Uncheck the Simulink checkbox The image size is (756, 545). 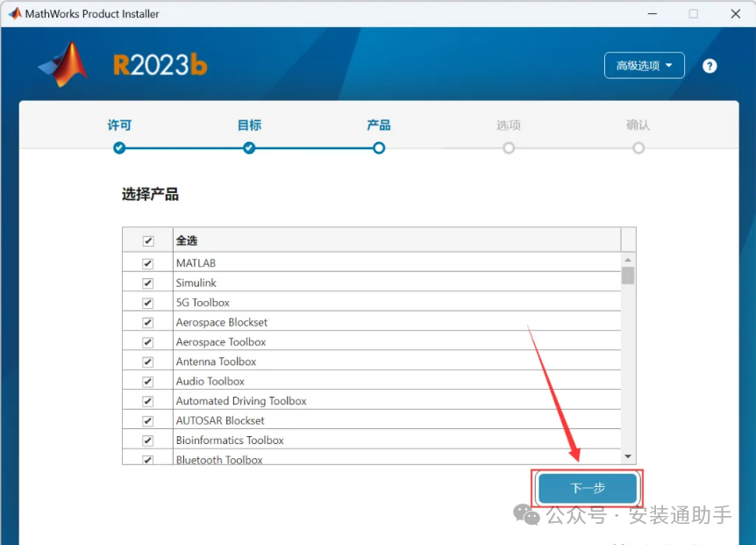148,283
